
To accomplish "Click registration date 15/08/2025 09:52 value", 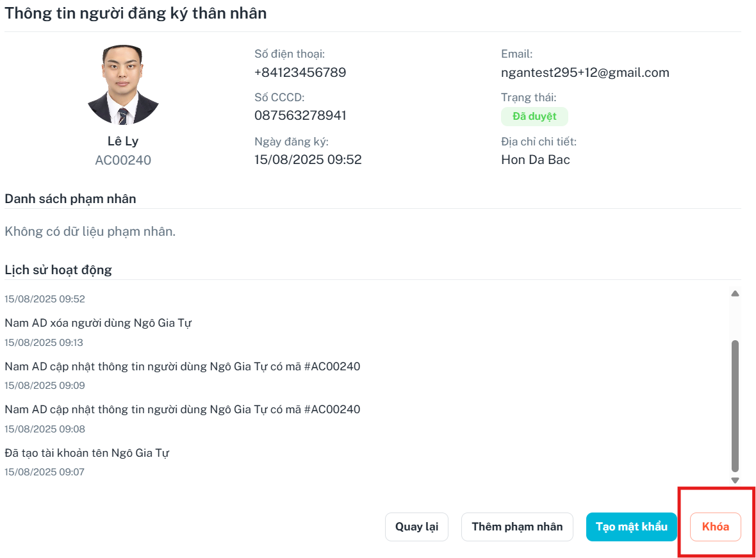I will coord(308,160).
